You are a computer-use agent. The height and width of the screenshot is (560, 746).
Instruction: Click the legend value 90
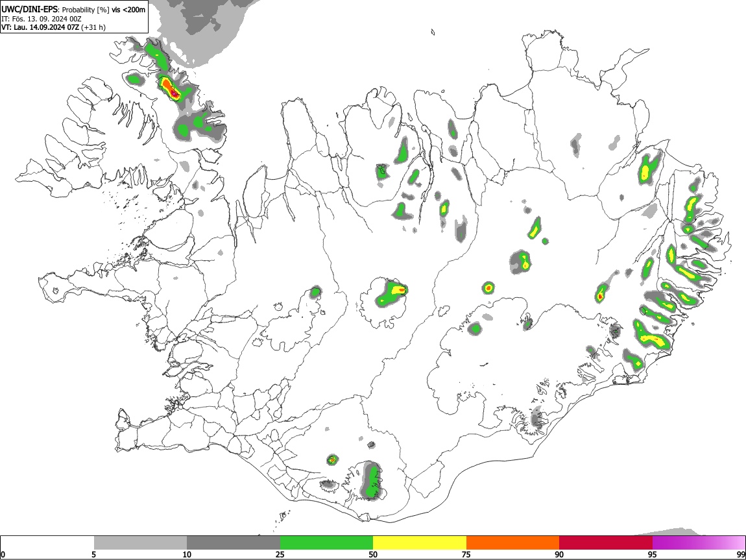[x=559, y=554]
